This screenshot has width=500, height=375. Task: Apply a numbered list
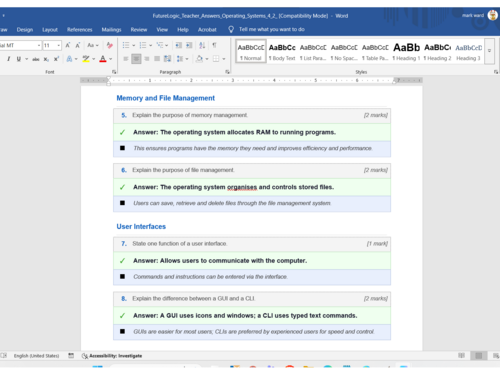click(143, 45)
